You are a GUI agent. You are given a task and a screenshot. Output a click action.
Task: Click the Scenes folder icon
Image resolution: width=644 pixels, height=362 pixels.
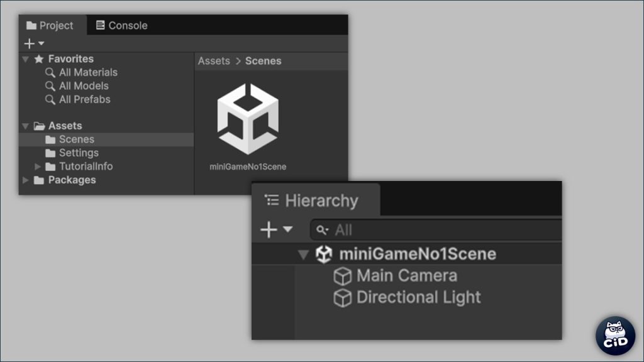pyautogui.click(x=50, y=140)
